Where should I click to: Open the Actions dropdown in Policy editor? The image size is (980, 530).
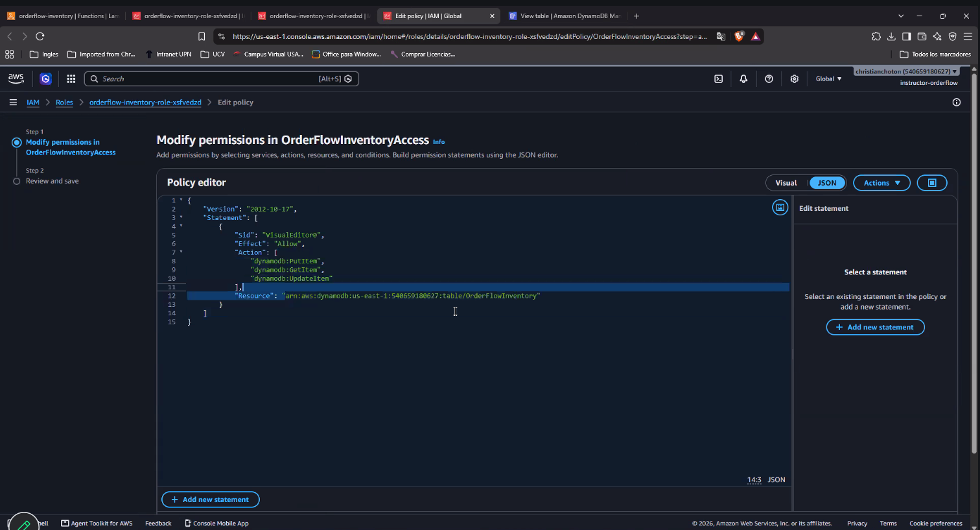point(881,183)
